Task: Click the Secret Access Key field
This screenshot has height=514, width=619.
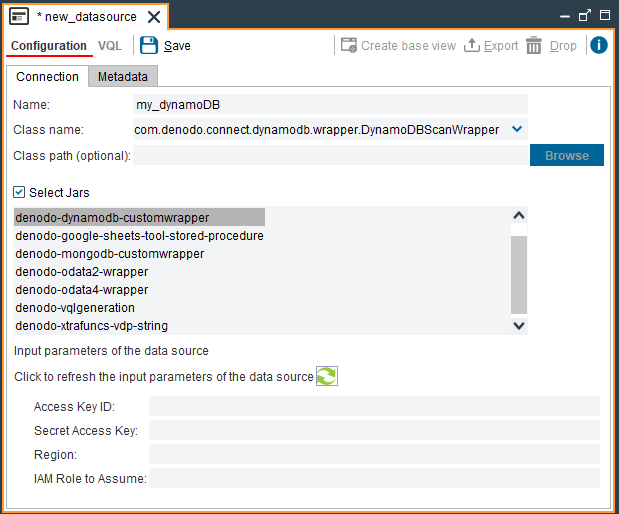Action: pos(374,430)
